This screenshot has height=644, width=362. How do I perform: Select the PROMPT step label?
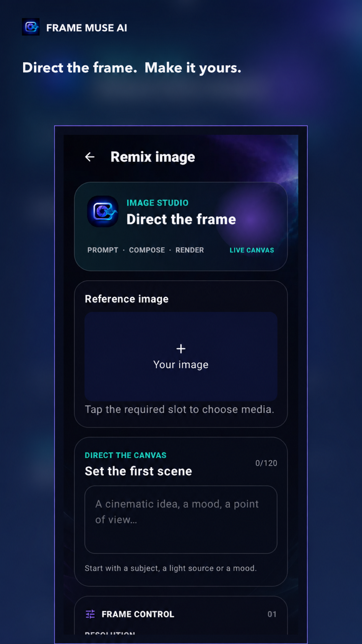(103, 250)
